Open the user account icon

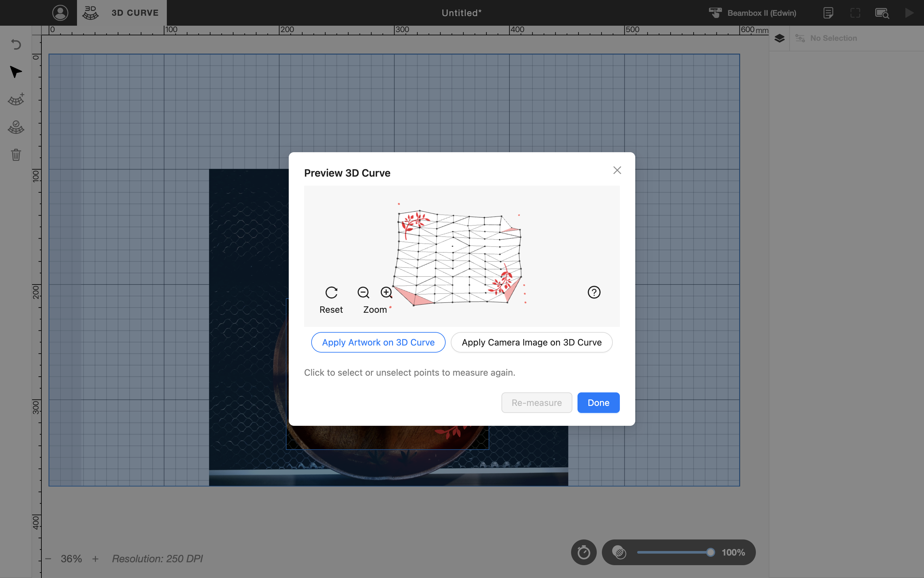click(60, 13)
